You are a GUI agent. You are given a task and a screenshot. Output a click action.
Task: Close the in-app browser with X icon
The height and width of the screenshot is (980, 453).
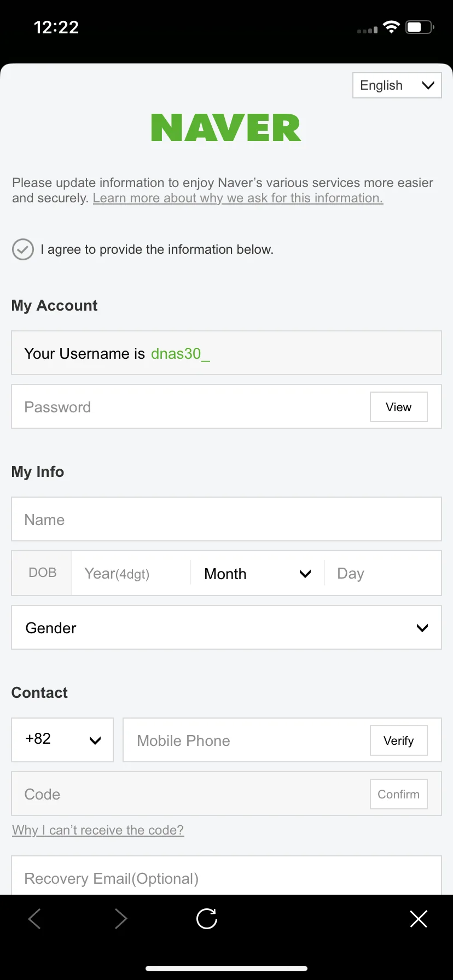(419, 919)
